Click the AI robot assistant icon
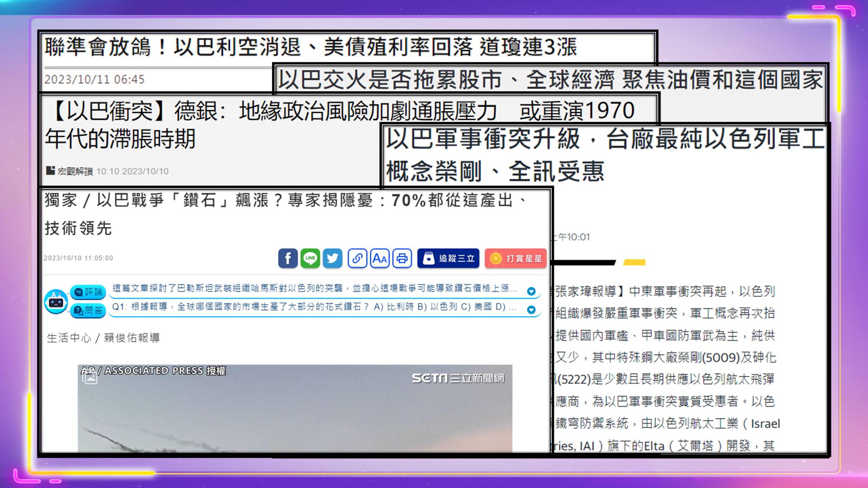Image resolution: width=868 pixels, height=488 pixels. [x=56, y=301]
